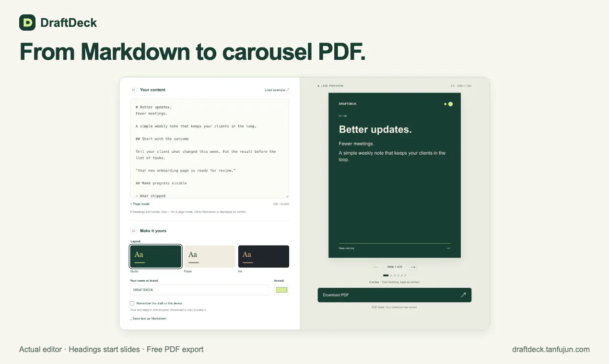The height and width of the screenshot is (364, 609).
Task: Click the 'Your content' section heading
Action: (152, 90)
